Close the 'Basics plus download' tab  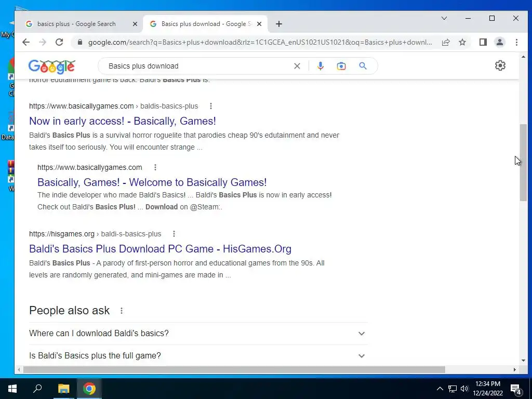(259, 24)
